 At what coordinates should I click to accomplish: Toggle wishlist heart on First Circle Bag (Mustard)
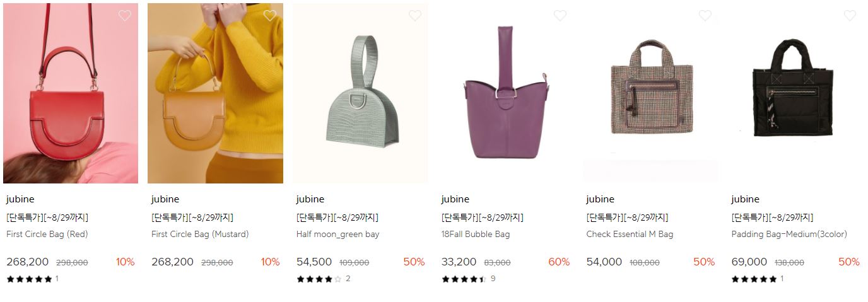(x=270, y=16)
